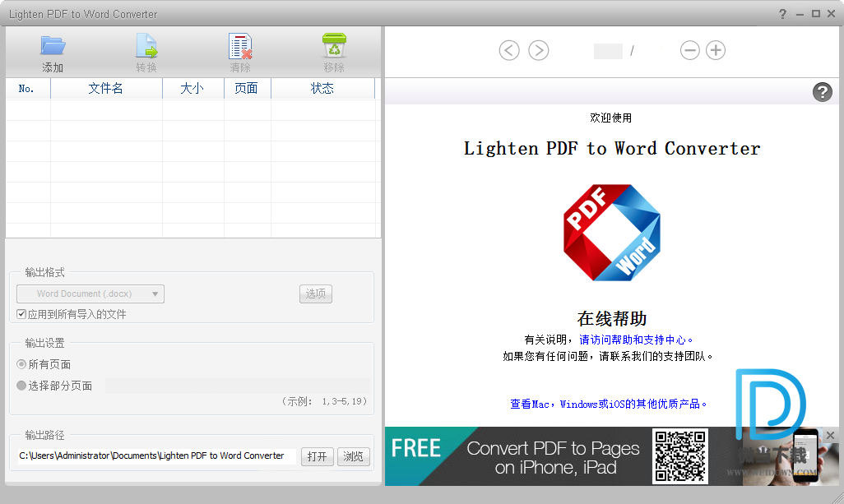This screenshot has width=844, height=504.
Task: Go to previous page in preview
Action: 509,50
